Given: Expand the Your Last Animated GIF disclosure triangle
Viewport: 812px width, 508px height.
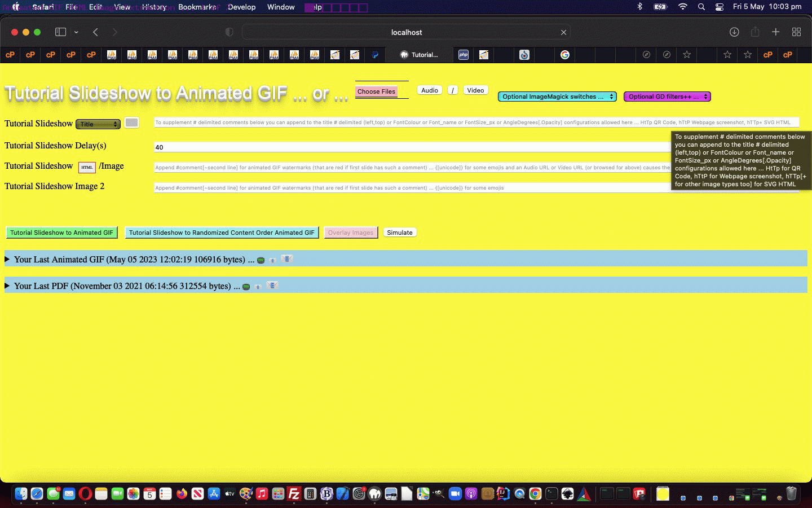Looking at the screenshot, I should [7, 260].
